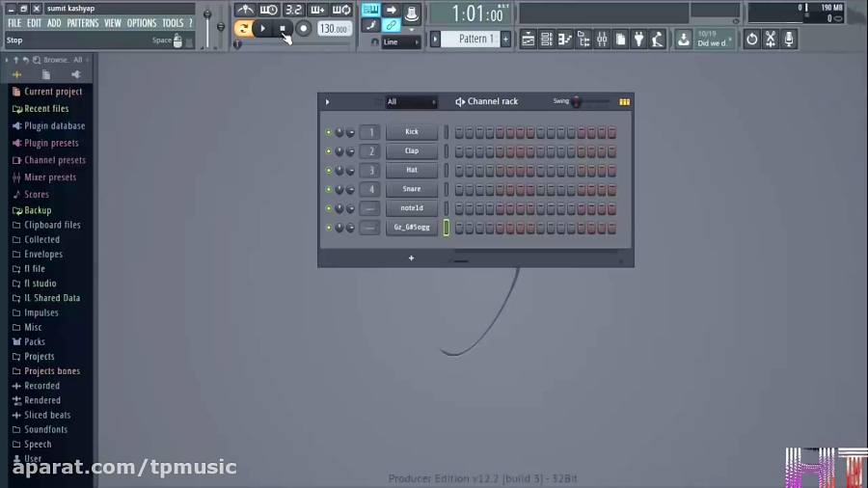This screenshot has width=868, height=488.
Task: Open the plugin picker plug icon
Action: point(638,40)
